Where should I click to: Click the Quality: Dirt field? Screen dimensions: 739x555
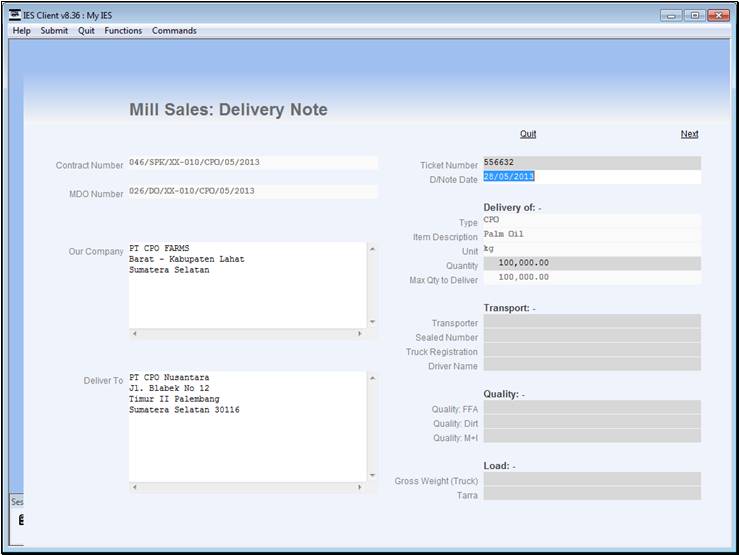592,422
